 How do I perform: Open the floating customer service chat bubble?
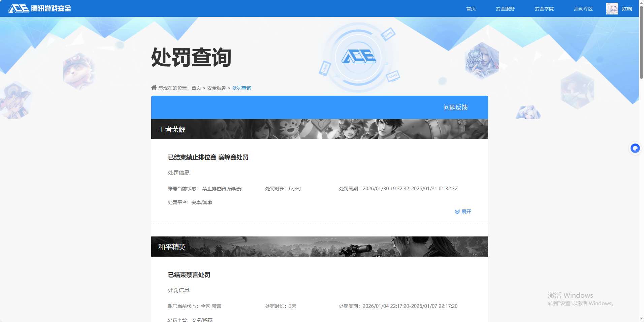click(635, 148)
